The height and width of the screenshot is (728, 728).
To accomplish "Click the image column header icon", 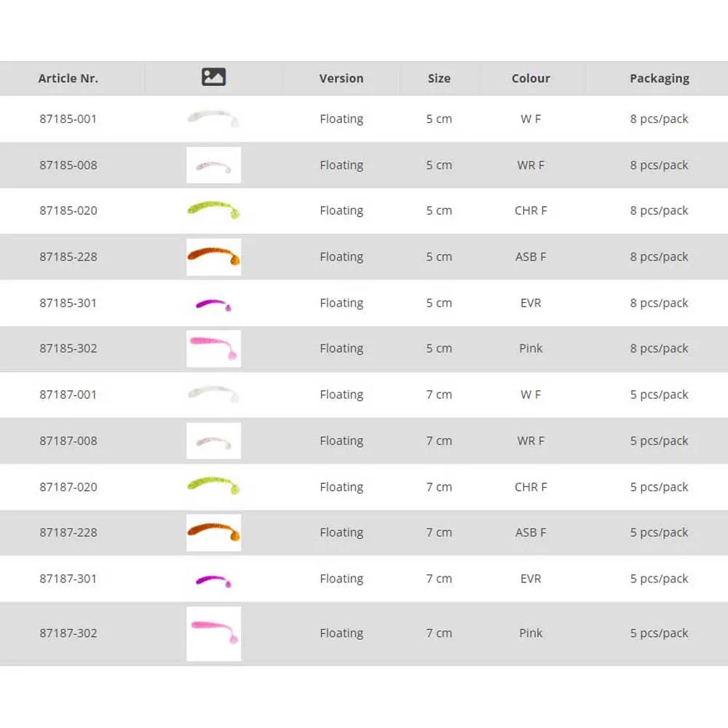I will point(213,77).
